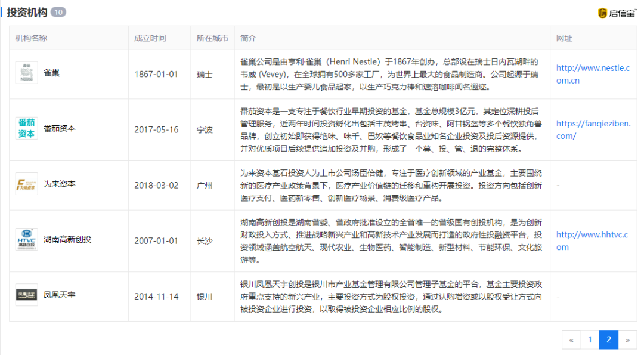Open the 湖南高新创投 institution name
This screenshot has height=355, width=644.
pos(67,239)
